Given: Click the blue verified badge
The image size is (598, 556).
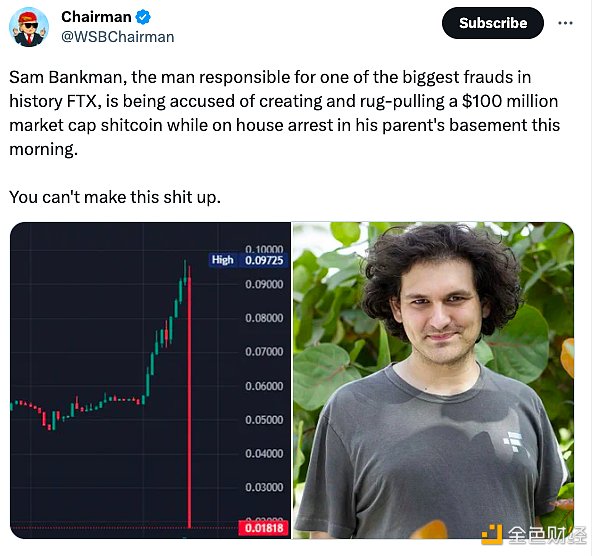Looking at the screenshot, I should point(144,17).
